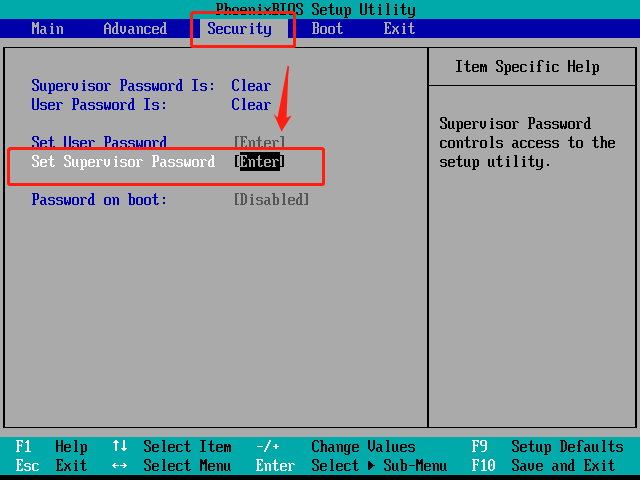The image size is (640, 480).
Task: Click the User Password Is label
Action: coord(99,104)
